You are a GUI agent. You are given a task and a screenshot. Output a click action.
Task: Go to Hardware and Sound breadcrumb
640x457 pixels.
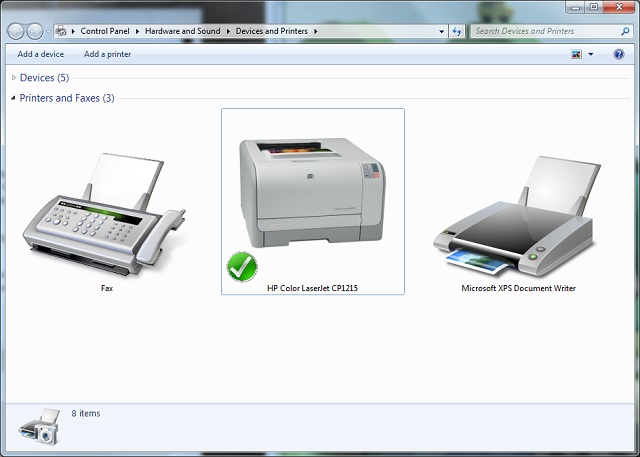click(x=182, y=31)
